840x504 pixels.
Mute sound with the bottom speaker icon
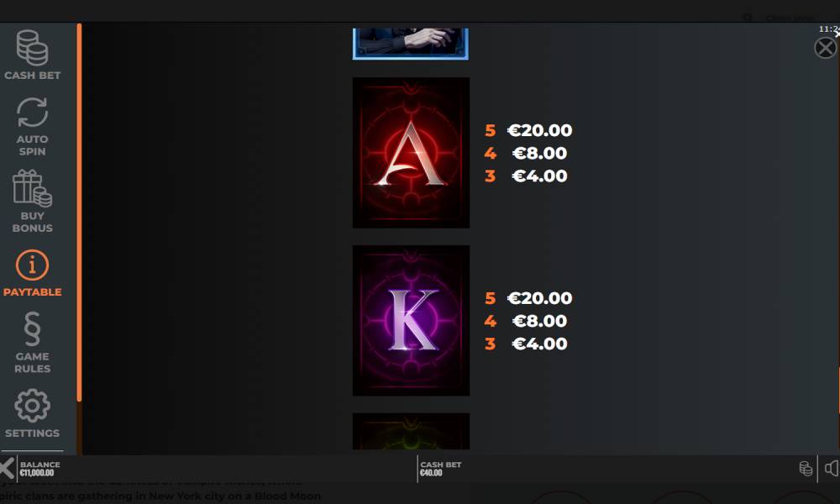click(x=832, y=469)
